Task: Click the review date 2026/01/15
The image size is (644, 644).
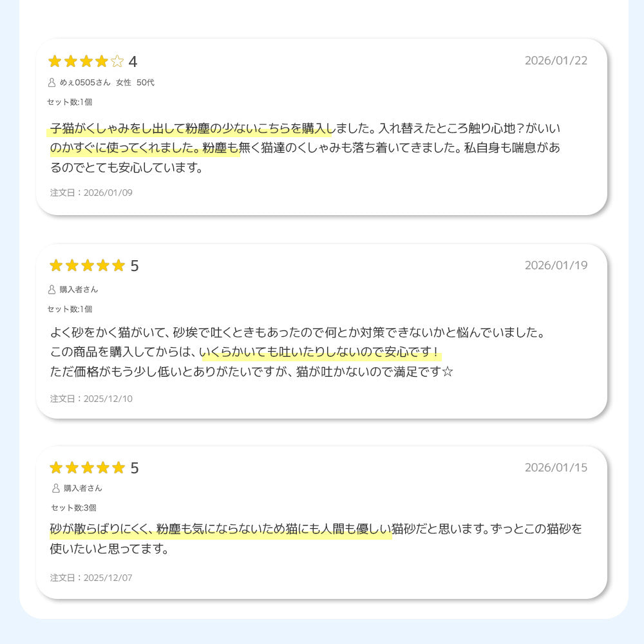Action: pyautogui.click(x=556, y=468)
